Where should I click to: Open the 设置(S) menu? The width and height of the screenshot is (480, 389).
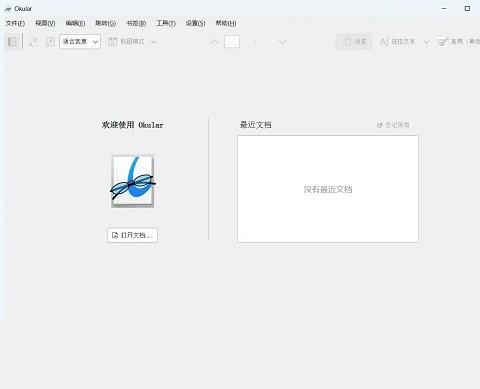[196, 23]
